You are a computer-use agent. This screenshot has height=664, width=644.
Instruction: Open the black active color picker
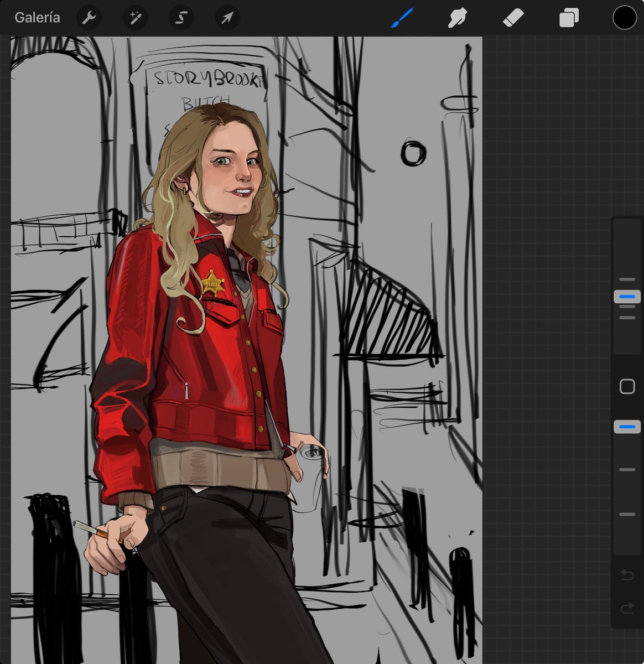(x=625, y=18)
